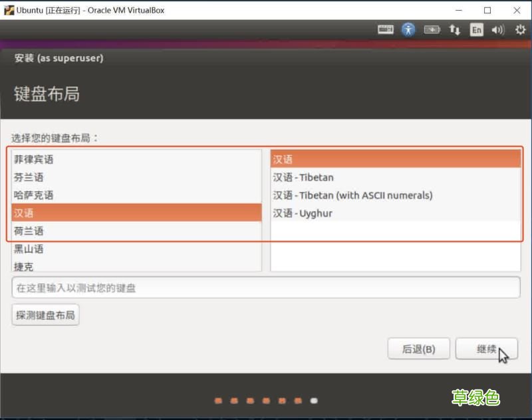Image resolution: width=532 pixels, height=420 pixels.
Task: Click the keyboard test input field
Action: (x=266, y=287)
